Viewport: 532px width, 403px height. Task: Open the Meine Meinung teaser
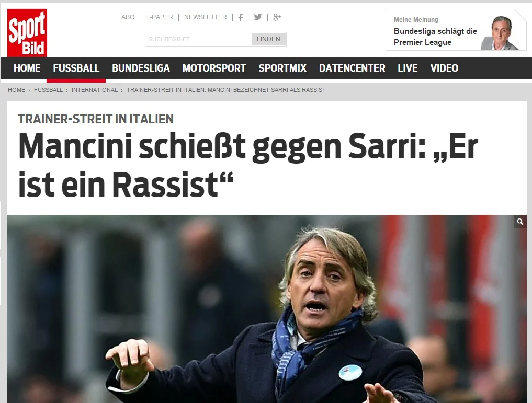(x=456, y=30)
